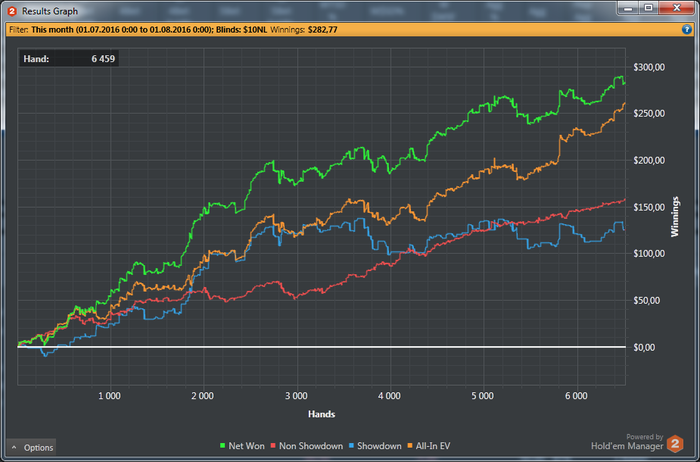Click the Results Graph window title text
The width and height of the screenshot is (700, 462).
pyautogui.click(x=50, y=11)
